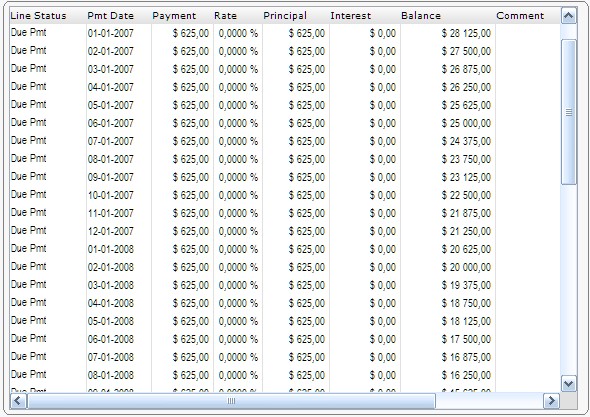Sort by Line Status column header
The width and height of the screenshot is (590, 417).
click(x=38, y=16)
